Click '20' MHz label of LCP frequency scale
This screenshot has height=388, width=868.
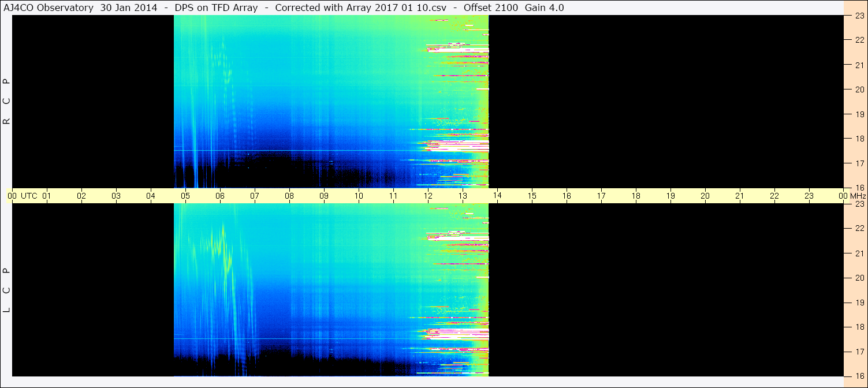coord(859,278)
